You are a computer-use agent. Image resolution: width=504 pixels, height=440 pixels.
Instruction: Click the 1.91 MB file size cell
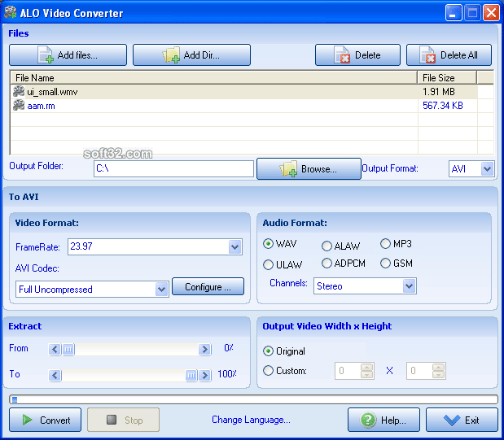pyautogui.click(x=438, y=92)
